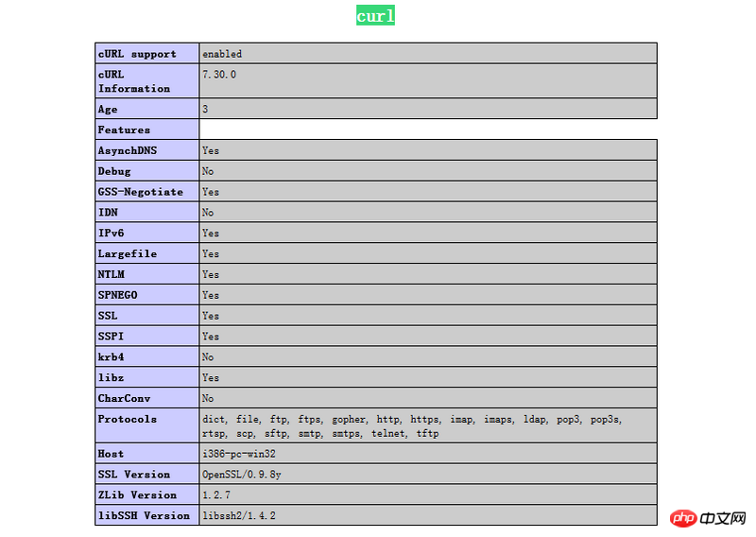Click the Yes value for GSS-Negotiate
756x537 pixels.
point(211,192)
